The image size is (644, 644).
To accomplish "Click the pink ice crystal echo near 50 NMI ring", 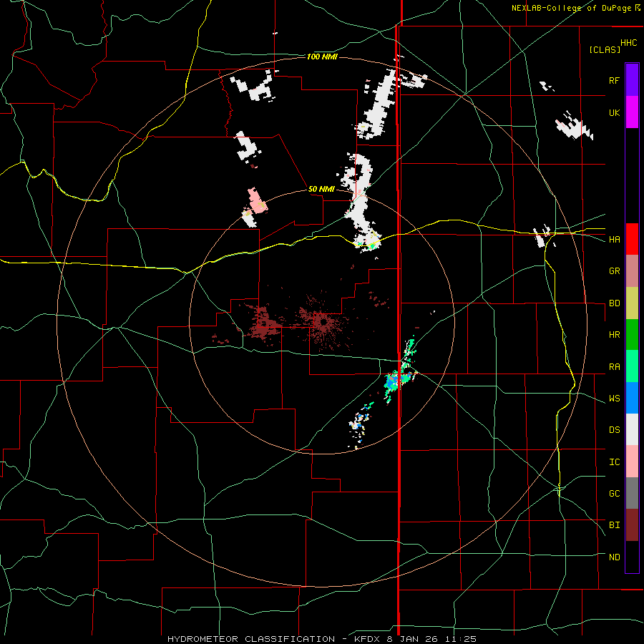I will point(258,200).
